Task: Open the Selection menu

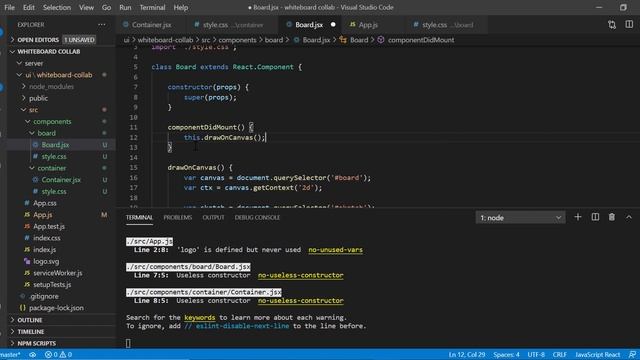Action: (x=57, y=7)
